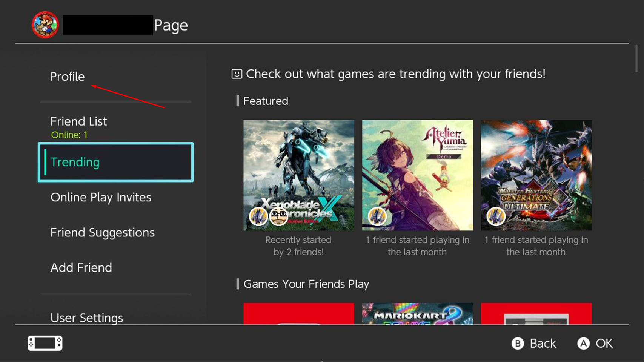Open the Profile menu item
The image size is (644, 362).
(68, 77)
